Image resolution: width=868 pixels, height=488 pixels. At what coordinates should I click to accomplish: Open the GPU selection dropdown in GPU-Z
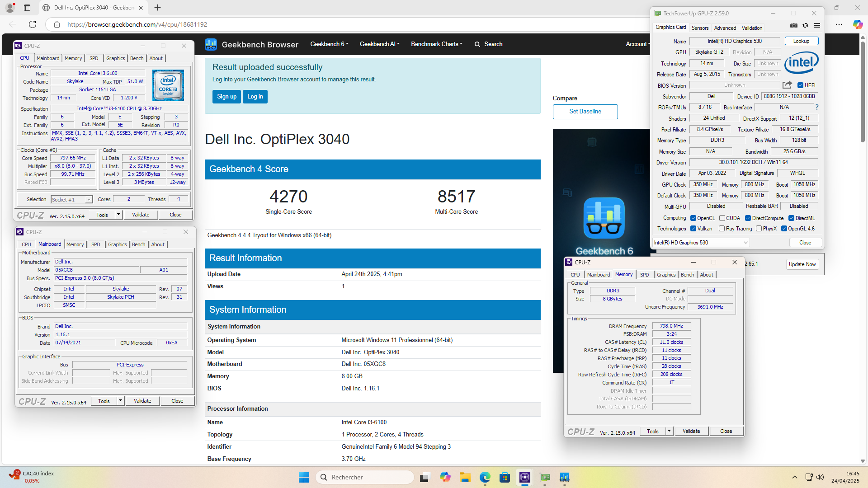coord(701,243)
